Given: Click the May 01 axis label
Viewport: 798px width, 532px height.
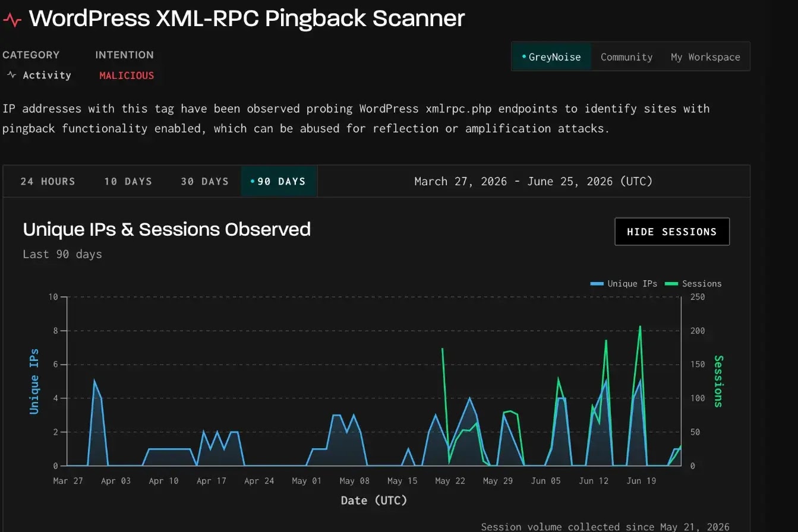Looking at the screenshot, I should tap(307, 481).
